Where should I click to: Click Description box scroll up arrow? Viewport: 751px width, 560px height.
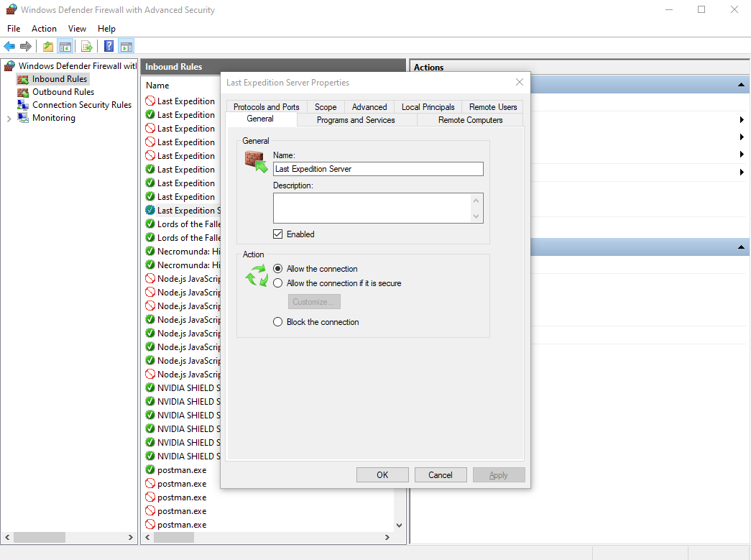[x=476, y=201]
